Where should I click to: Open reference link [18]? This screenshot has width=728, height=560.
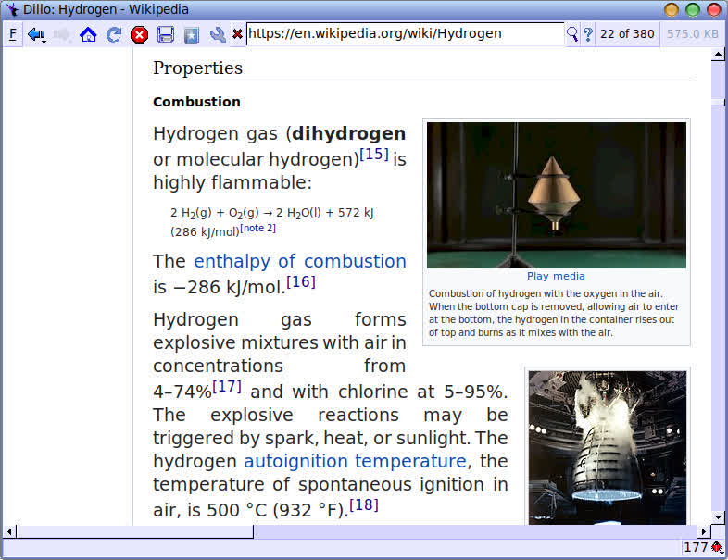364,504
